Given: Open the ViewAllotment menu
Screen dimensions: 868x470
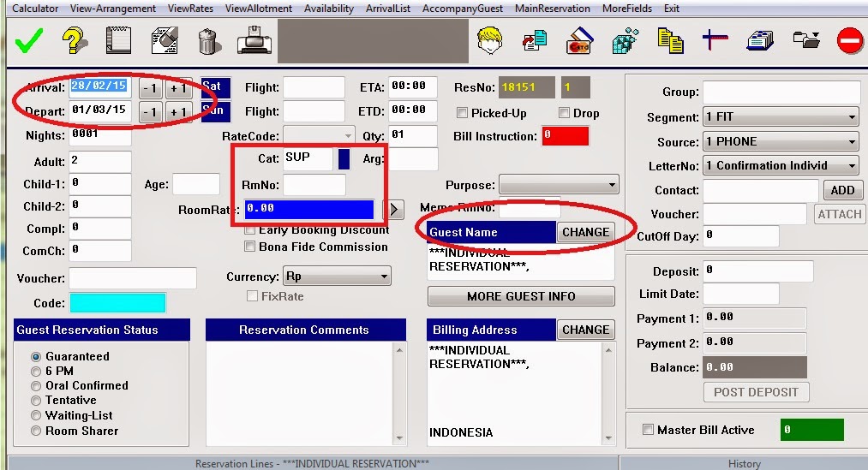Looking at the screenshot, I should [x=259, y=9].
